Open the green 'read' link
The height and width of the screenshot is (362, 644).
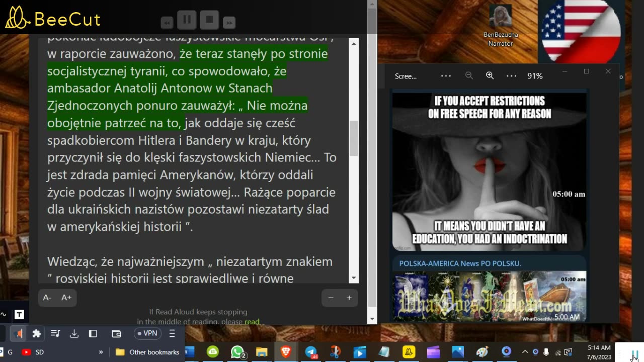tap(252, 322)
